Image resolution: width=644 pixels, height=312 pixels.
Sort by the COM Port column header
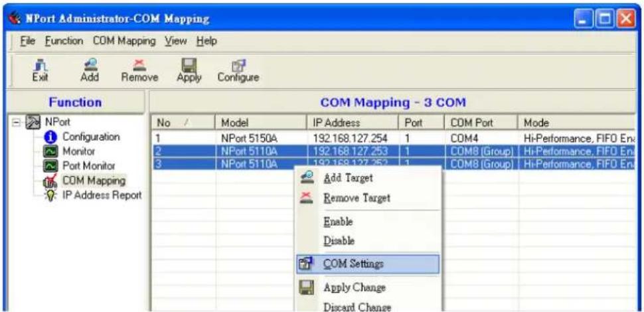481,123
